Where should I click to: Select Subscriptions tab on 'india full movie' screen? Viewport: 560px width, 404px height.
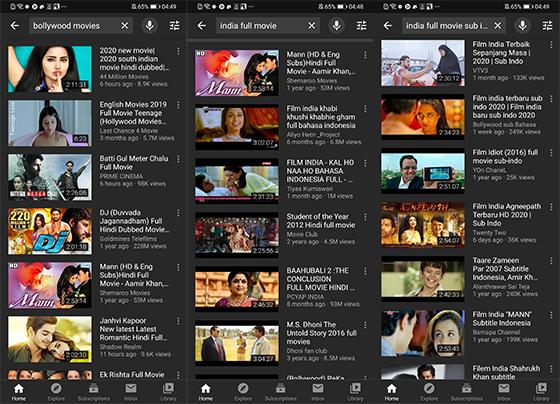tap(280, 392)
